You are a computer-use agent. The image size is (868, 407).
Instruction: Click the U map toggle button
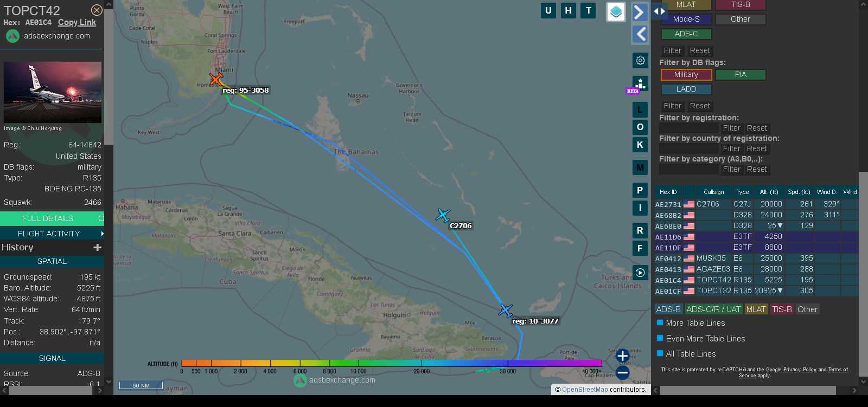coord(548,10)
